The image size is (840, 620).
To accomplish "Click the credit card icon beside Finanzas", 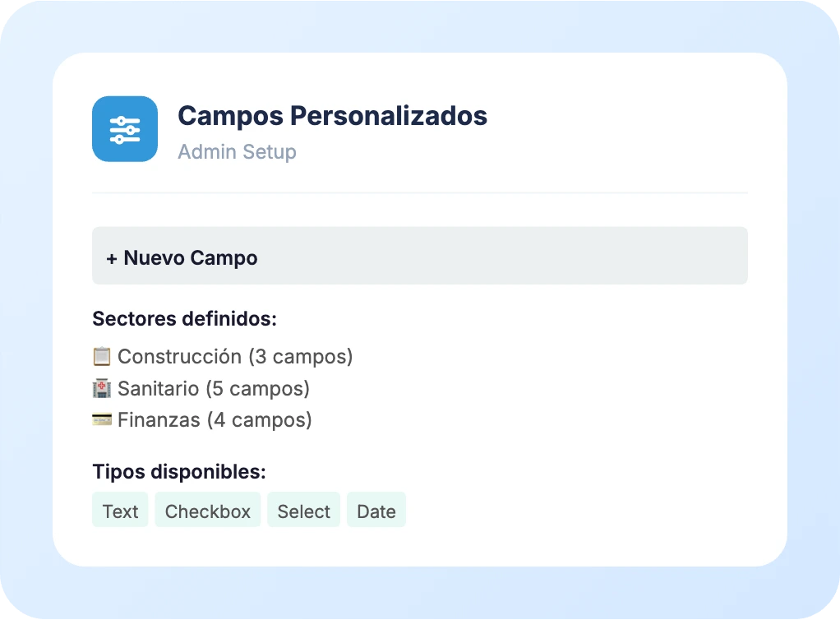I will [102, 419].
